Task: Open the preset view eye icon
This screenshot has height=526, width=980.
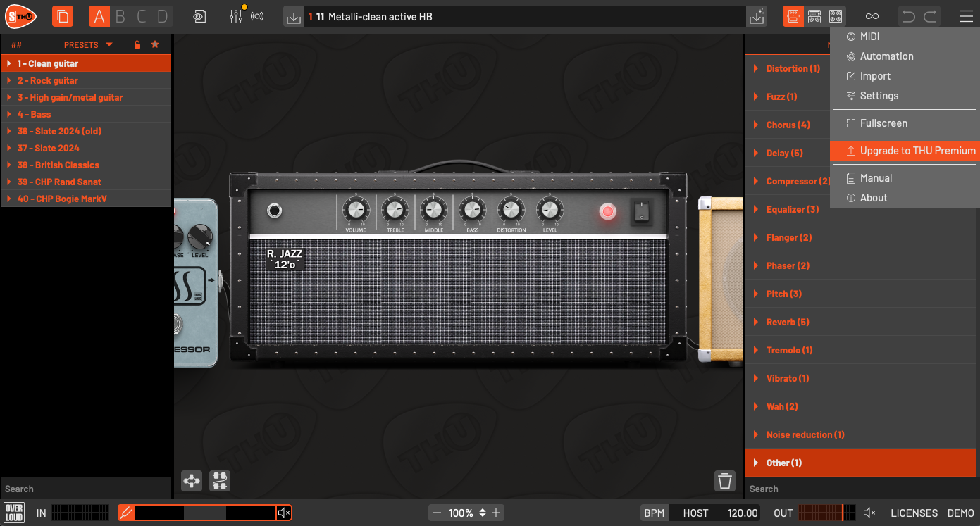Action: tap(199, 16)
